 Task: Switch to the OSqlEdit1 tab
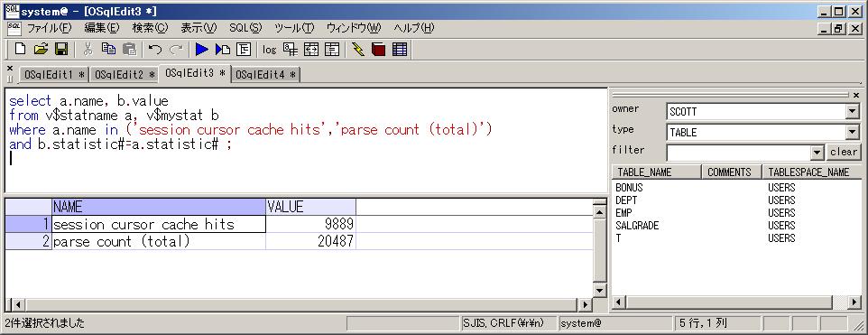[54, 74]
